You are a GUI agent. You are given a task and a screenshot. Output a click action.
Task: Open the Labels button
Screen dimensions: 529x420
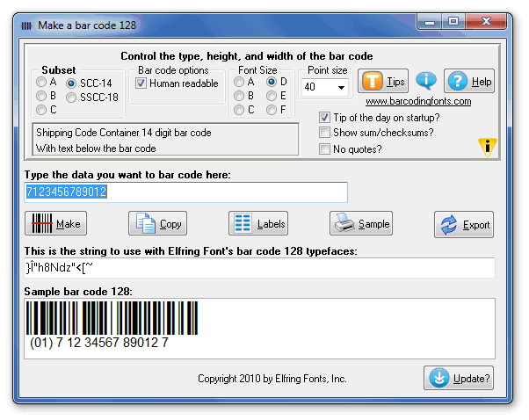point(258,223)
